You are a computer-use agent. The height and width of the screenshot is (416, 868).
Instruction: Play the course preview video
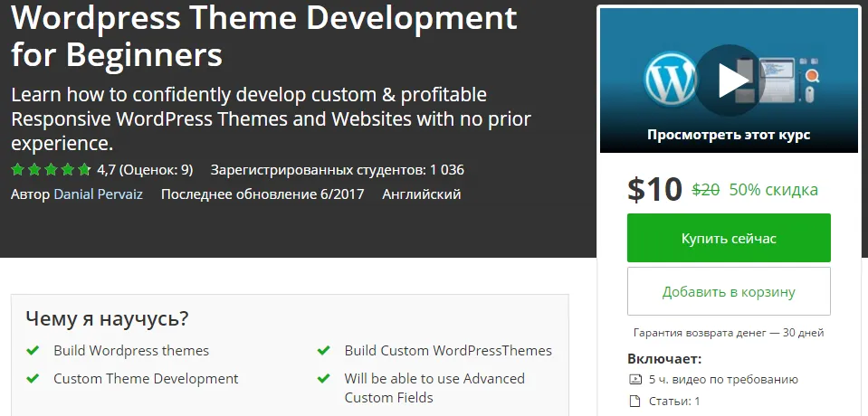click(x=730, y=80)
